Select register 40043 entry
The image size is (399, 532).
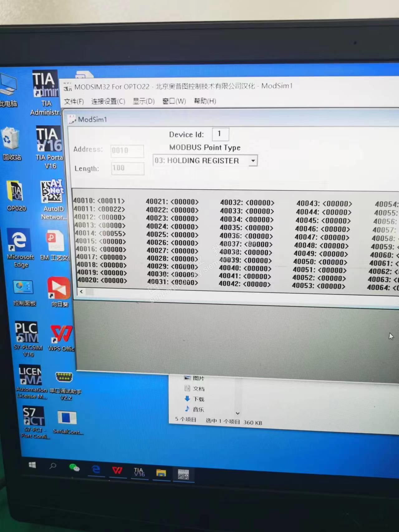[324, 204]
